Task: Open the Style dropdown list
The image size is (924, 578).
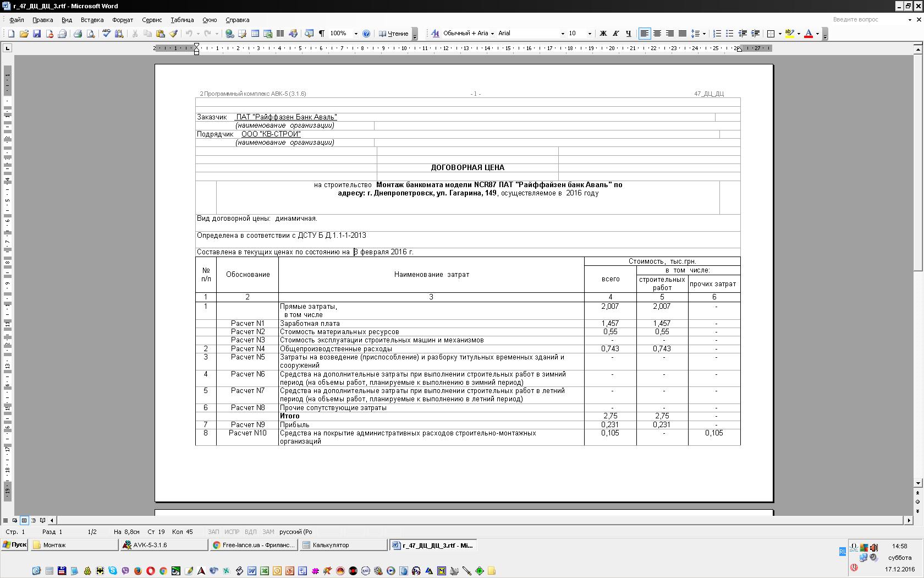Action: tap(492, 34)
